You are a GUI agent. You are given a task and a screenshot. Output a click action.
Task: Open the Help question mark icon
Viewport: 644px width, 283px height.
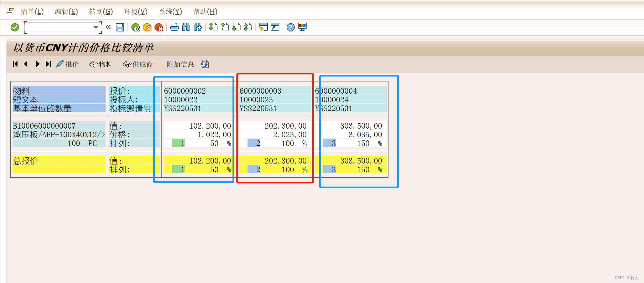291,27
